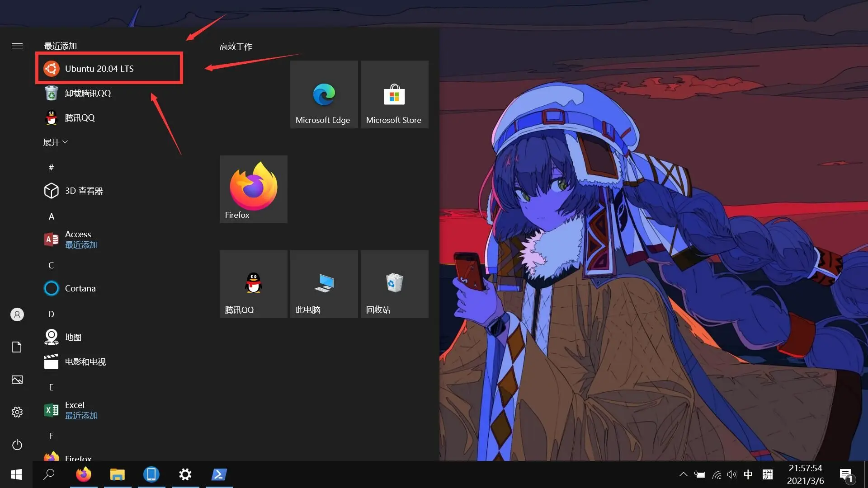The image size is (868, 488).
Task: Click the C letter header in app list
Action: (51, 265)
